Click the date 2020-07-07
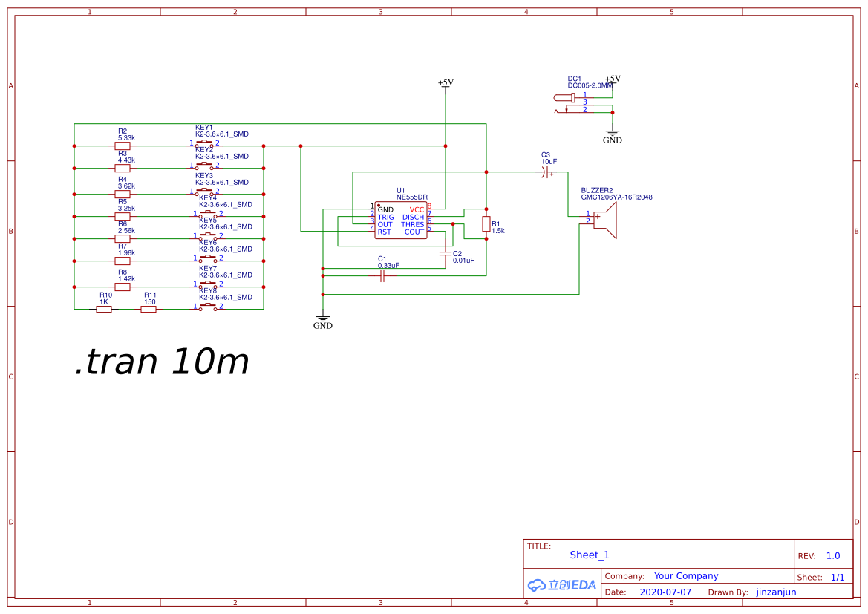Screen dimensions: 868x614 [665, 592]
